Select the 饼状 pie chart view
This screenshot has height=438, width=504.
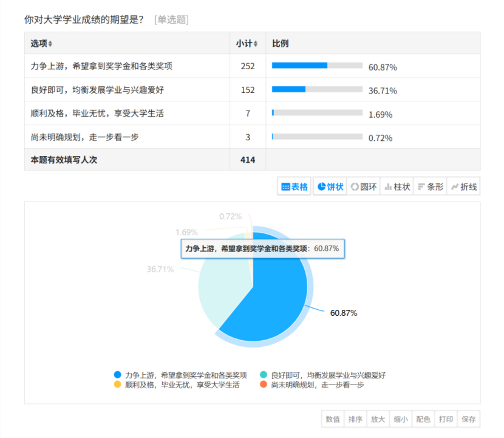330,187
